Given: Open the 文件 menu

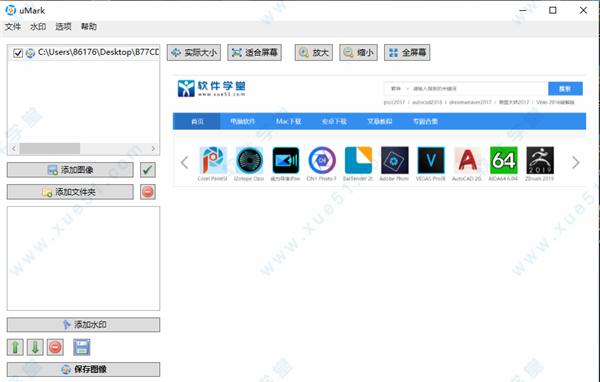Looking at the screenshot, I should 13,26.
